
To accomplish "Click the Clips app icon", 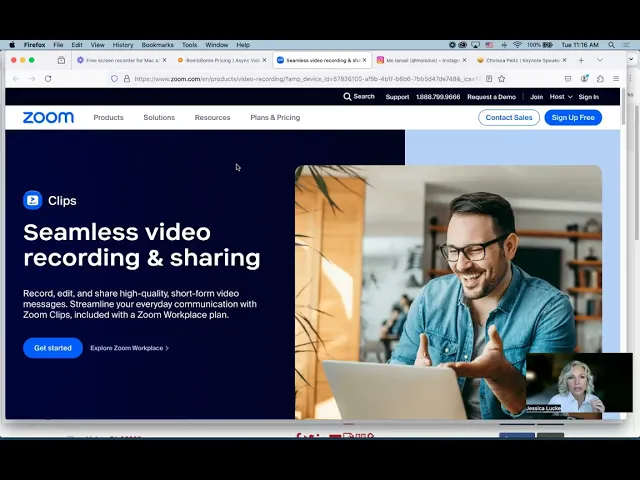I will (x=33, y=200).
